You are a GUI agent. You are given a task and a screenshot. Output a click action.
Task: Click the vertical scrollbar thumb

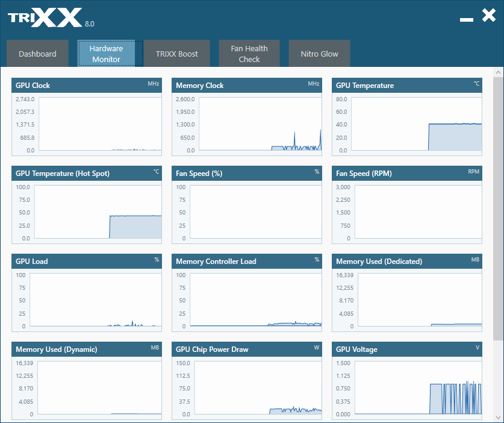click(x=498, y=208)
